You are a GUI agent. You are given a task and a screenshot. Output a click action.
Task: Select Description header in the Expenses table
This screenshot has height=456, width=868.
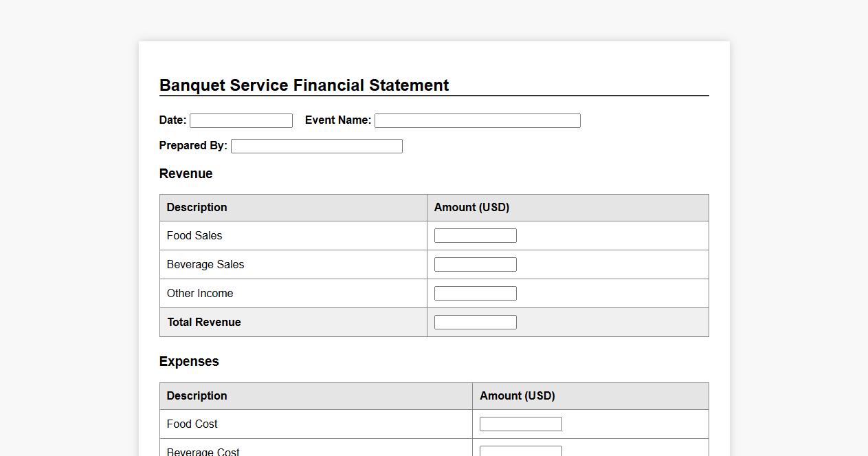coord(197,396)
